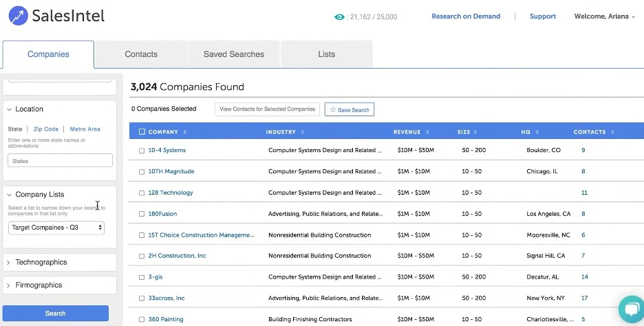Switch to the Contacts tab
This screenshot has height=326, width=644.
141,54
